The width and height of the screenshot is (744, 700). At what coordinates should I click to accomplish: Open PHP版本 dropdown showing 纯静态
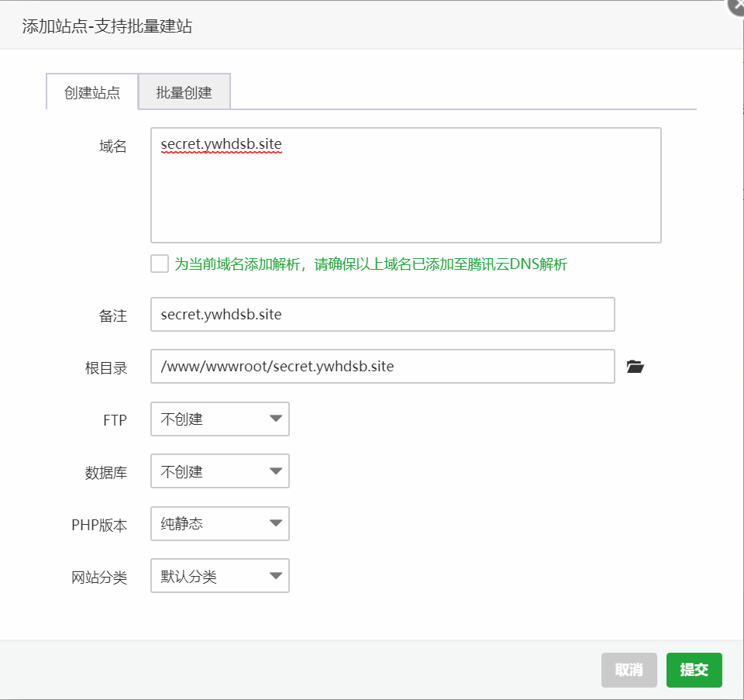219,523
